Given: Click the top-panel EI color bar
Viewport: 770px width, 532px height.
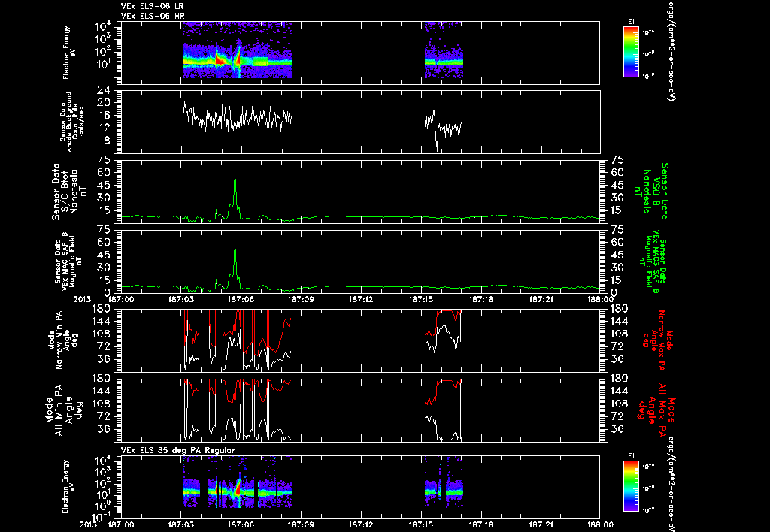Looking at the screenshot, I should point(631,52).
